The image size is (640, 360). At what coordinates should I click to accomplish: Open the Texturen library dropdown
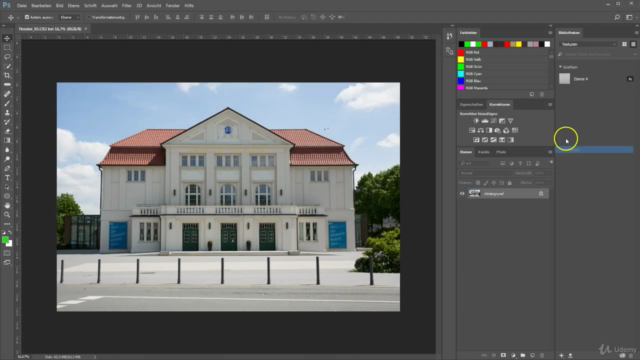point(589,44)
